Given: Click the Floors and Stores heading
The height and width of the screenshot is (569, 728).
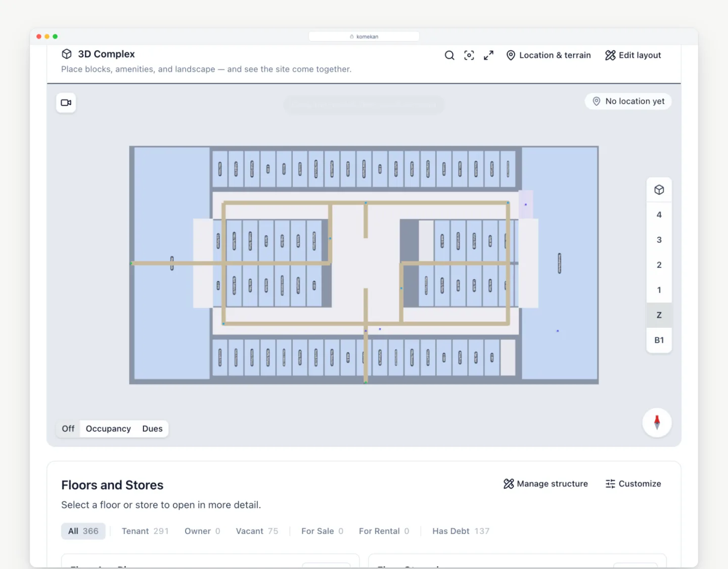Looking at the screenshot, I should click(x=112, y=485).
